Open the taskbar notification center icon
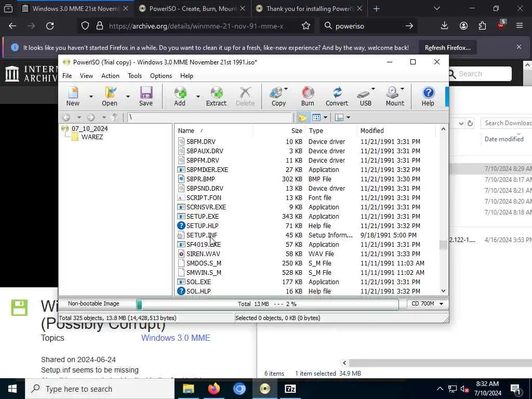The width and height of the screenshot is (532, 399). 516,389
